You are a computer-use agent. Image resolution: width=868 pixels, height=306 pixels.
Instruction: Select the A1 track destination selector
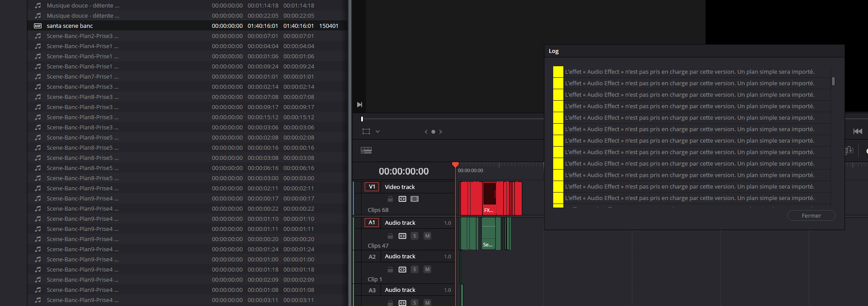(x=372, y=223)
